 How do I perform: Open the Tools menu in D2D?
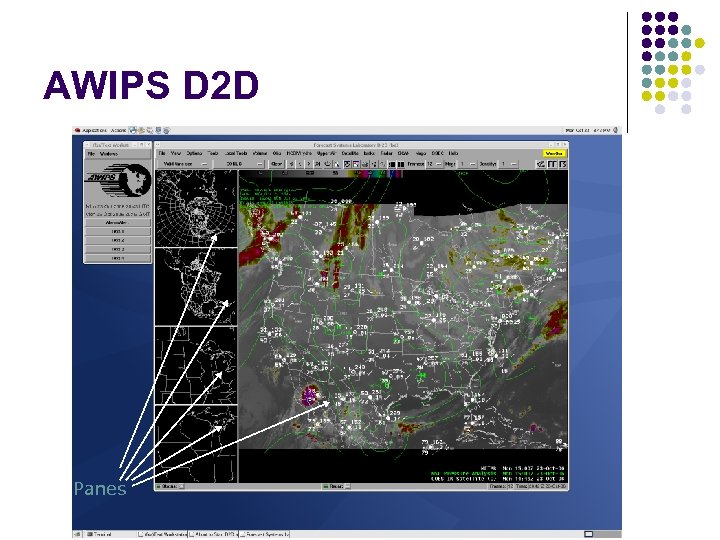tap(213, 153)
